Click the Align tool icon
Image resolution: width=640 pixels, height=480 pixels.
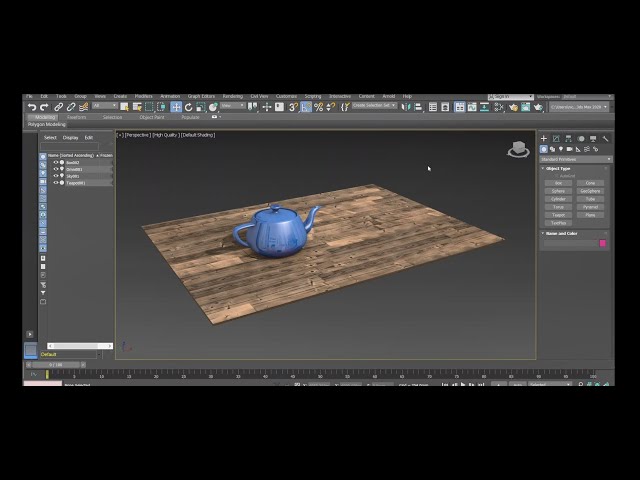[418, 107]
